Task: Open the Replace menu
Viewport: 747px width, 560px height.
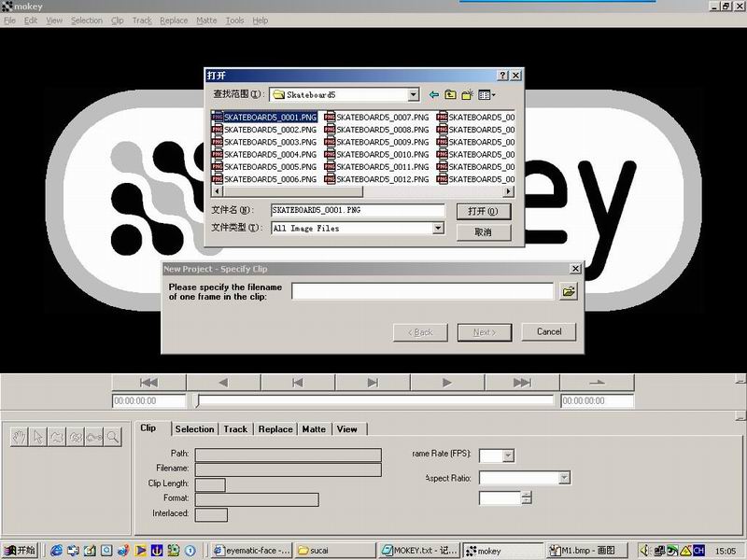Action: coord(174,21)
